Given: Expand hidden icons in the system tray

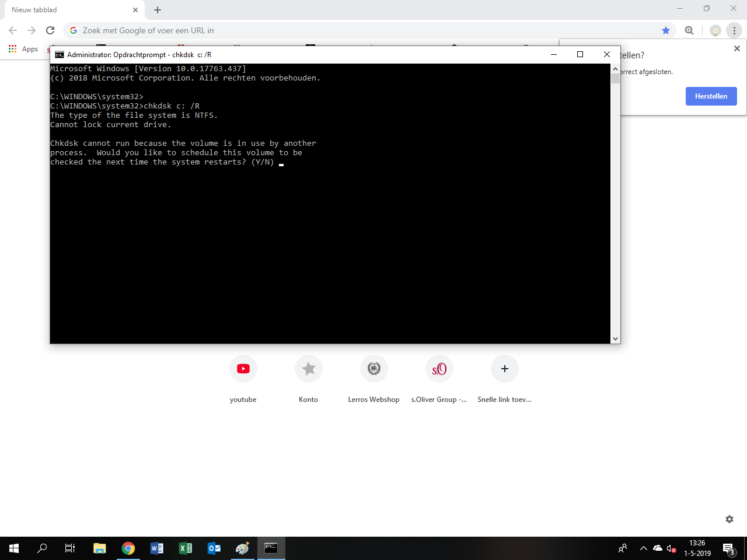Looking at the screenshot, I should tap(643, 548).
